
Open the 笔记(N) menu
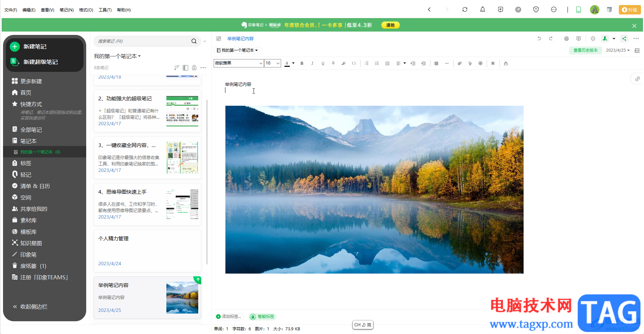pyautogui.click(x=67, y=10)
